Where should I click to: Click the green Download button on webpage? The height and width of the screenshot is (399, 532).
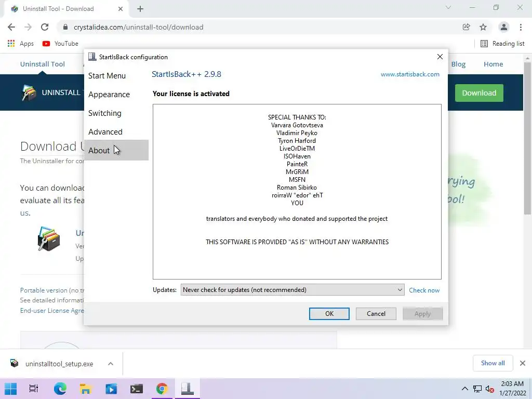479,93
